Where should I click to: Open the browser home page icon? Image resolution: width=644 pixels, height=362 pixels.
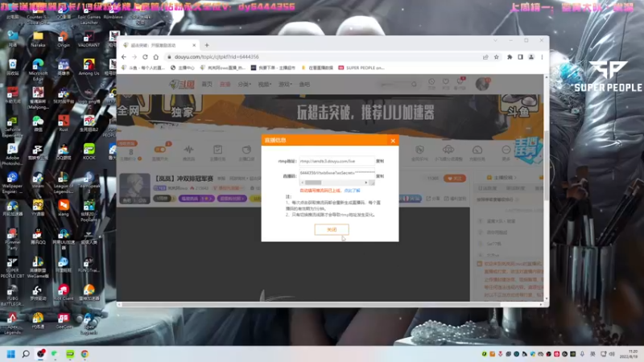[x=155, y=57]
